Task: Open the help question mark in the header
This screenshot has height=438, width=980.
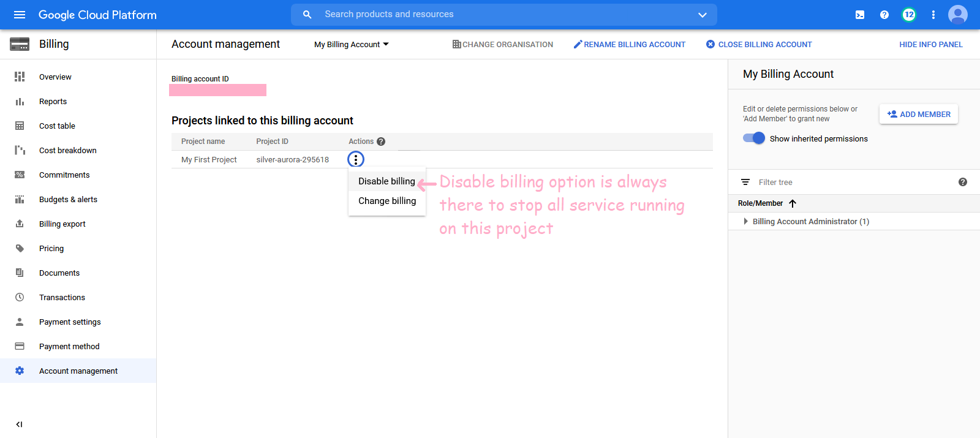Action: pyautogui.click(x=884, y=15)
